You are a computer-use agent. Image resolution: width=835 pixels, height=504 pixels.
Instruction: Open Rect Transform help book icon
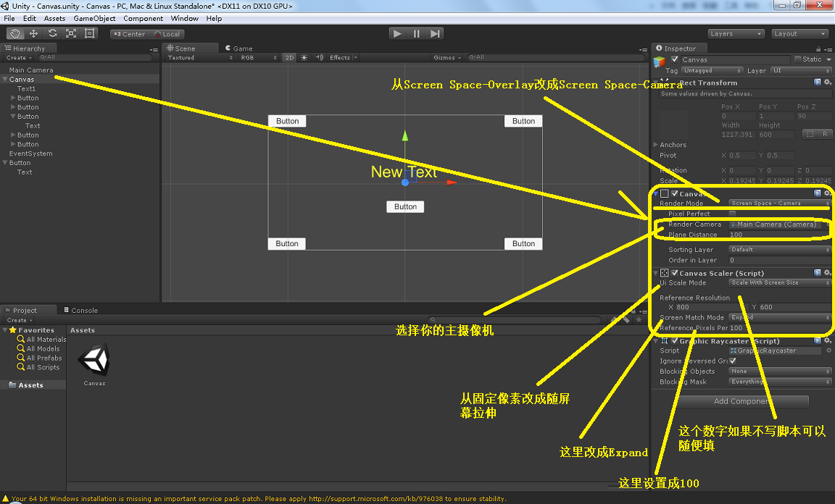tap(818, 83)
